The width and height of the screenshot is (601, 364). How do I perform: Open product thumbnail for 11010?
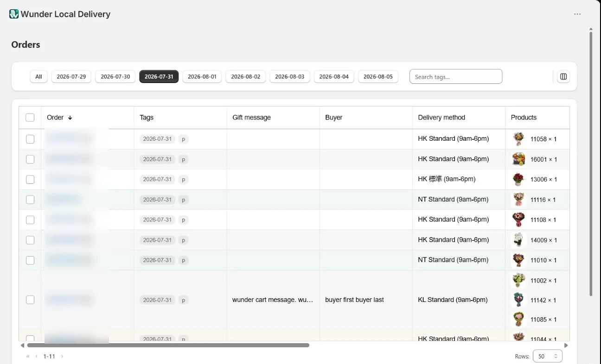pyautogui.click(x=518, y=260)
